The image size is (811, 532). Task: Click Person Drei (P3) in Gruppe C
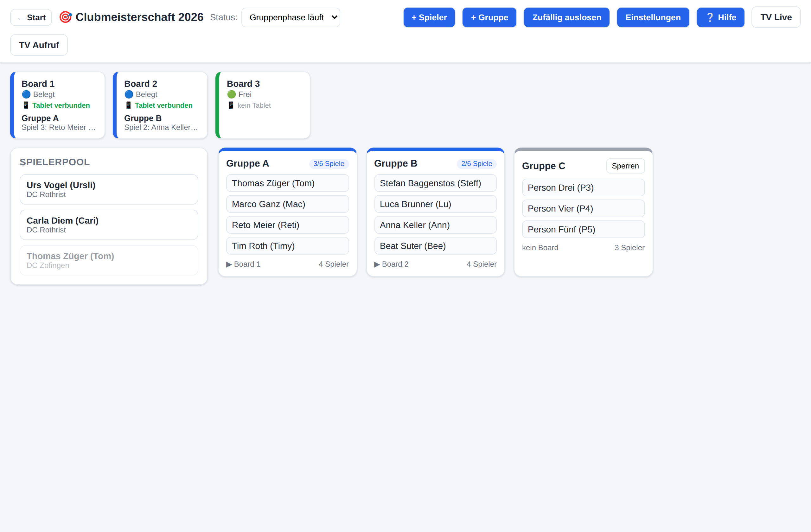click(x=583, y=188)
